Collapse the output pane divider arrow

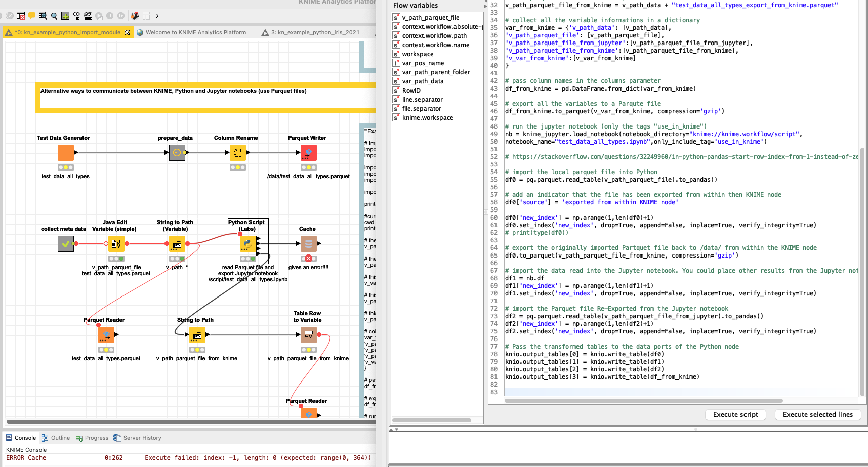tap(397, 429)
